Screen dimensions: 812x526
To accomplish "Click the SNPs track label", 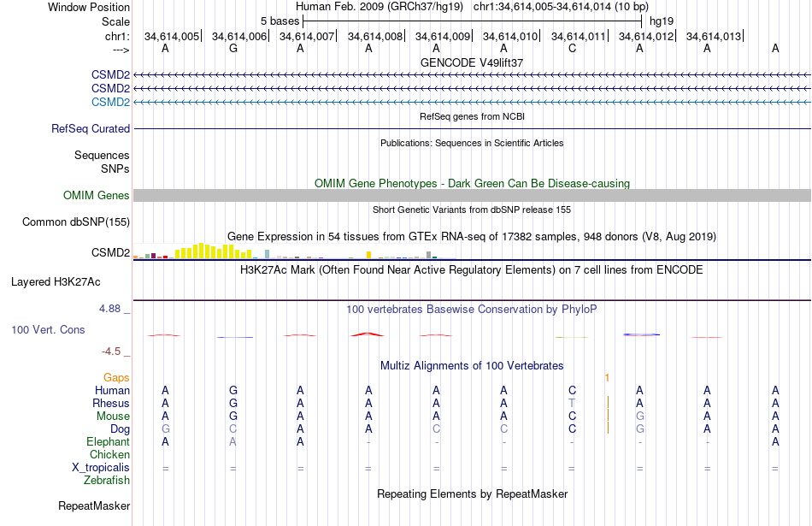I will pyautogui.click(x=115, y=169).
